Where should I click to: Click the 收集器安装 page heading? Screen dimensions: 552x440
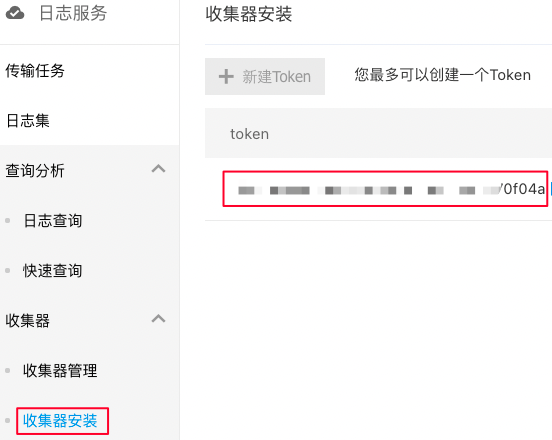tap(249, 14)
